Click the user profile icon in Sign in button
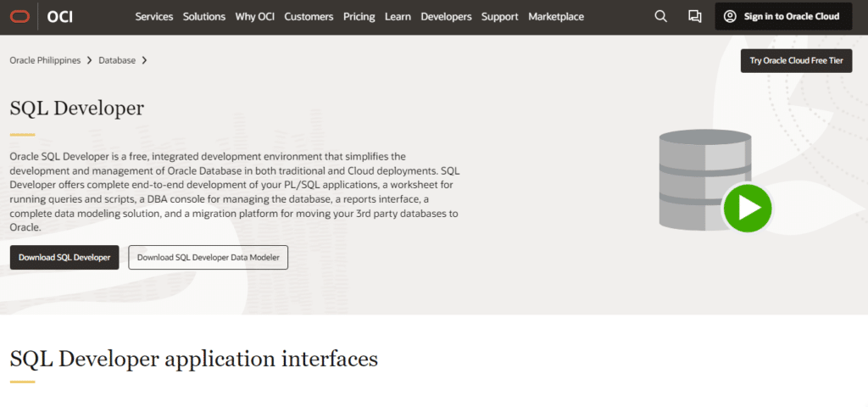 pos(730,17)
